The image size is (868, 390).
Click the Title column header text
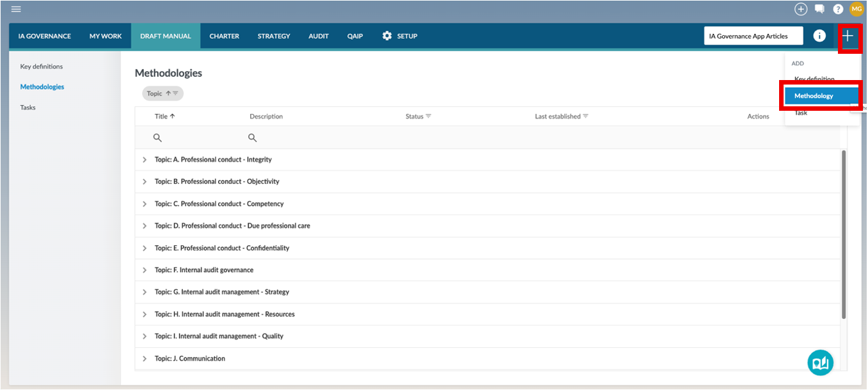point(161,117)
